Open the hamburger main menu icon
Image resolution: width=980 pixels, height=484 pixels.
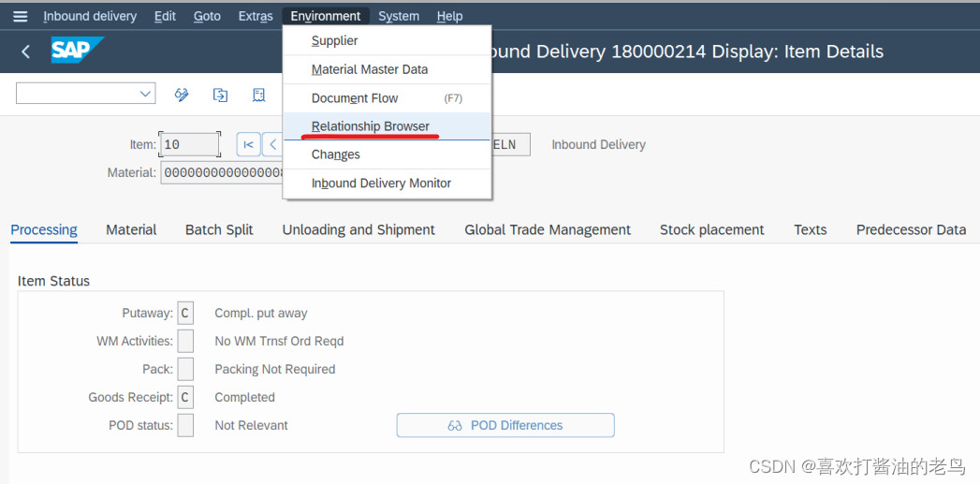tap(20, 16)
